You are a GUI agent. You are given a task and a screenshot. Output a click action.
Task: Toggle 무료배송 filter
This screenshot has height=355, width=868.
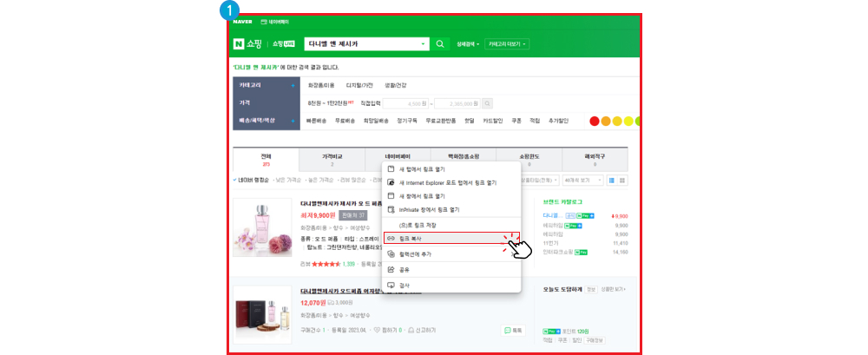345,121
